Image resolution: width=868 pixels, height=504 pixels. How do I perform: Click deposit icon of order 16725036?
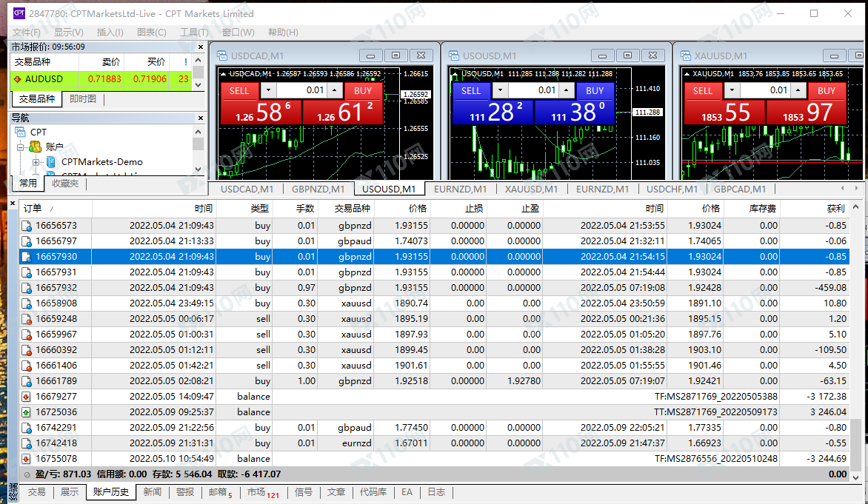(x=27, y=412)
